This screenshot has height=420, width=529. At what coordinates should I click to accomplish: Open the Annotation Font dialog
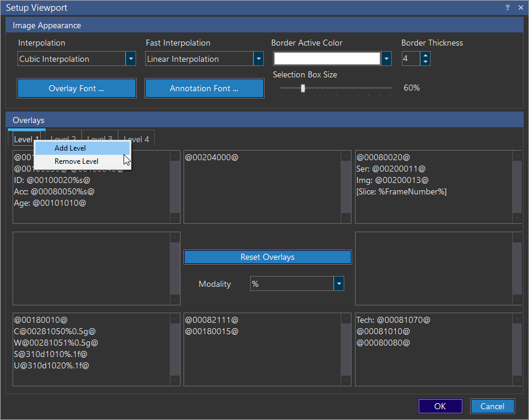pos(204,88)
